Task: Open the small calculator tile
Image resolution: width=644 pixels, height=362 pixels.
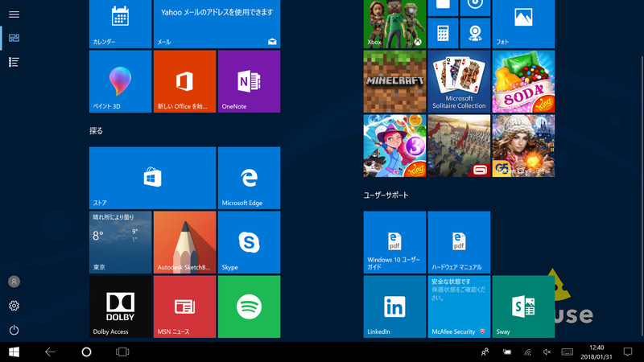Action: pyautogui.click(x=443, y=33)
